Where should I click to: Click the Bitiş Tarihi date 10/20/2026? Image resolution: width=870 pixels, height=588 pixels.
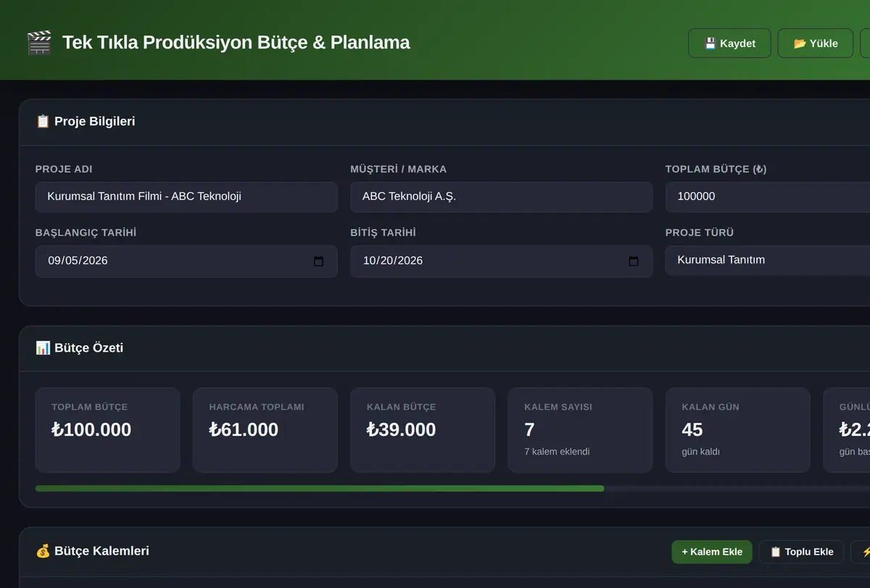click(x=393, y=261)
